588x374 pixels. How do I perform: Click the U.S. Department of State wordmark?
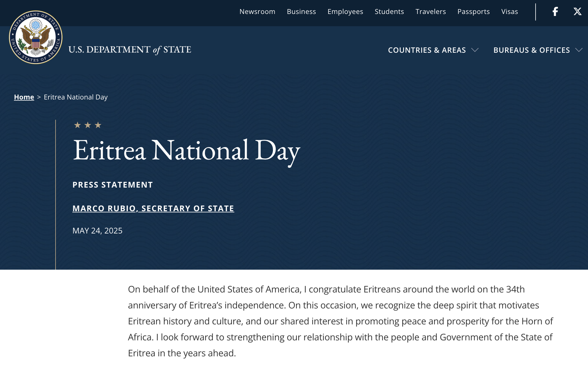point(130,50)
